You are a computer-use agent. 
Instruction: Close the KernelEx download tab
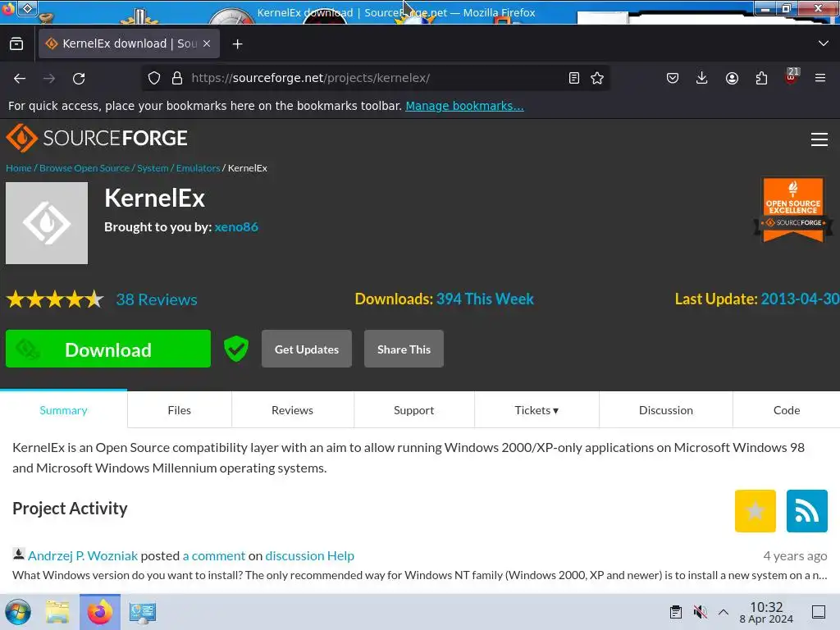pos(207,44)
